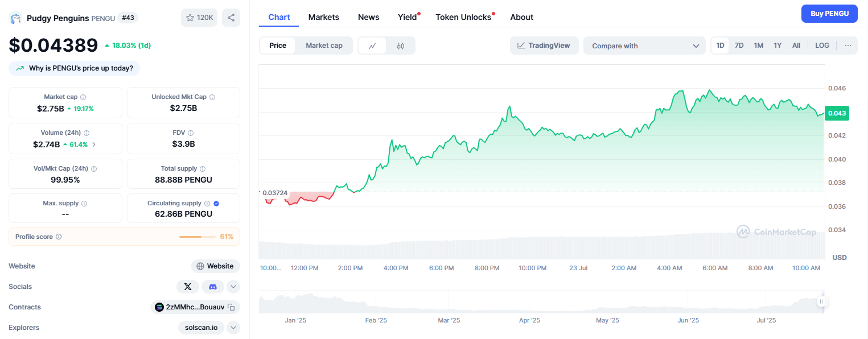Viewport: 868px width, 339px height.
Task: Click the 62.86B PENGU circulating value
Action: pyautogui.click(x=183, y=214)
